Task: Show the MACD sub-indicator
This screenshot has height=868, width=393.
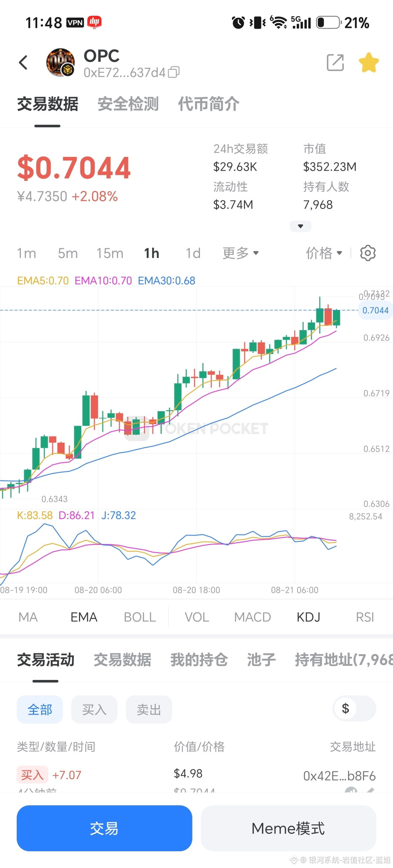Action: [x=252, y=617]
